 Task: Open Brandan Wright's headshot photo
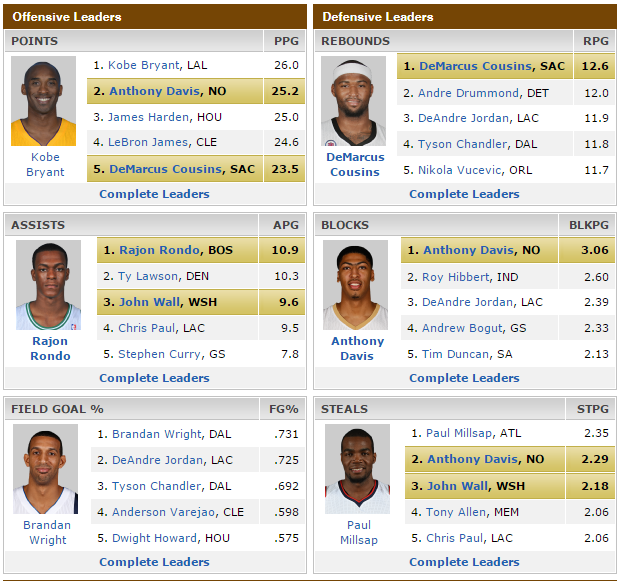45,469
